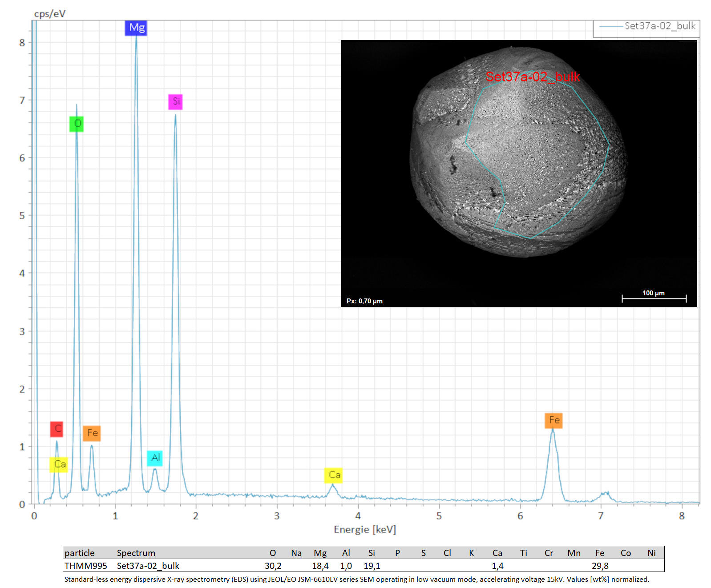Select the Al column header in the table

346,553
